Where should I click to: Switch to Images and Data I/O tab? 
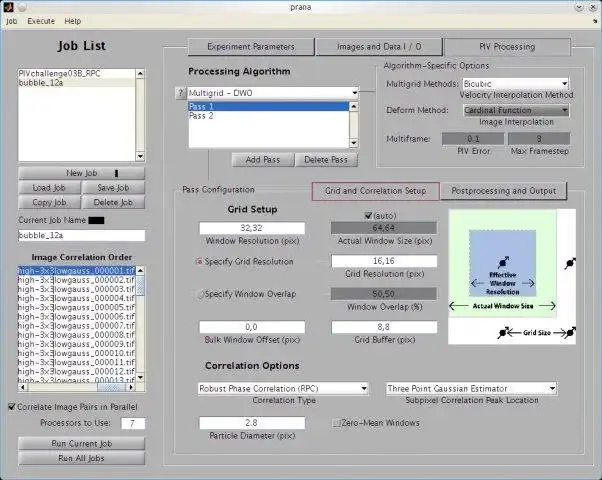379,47
